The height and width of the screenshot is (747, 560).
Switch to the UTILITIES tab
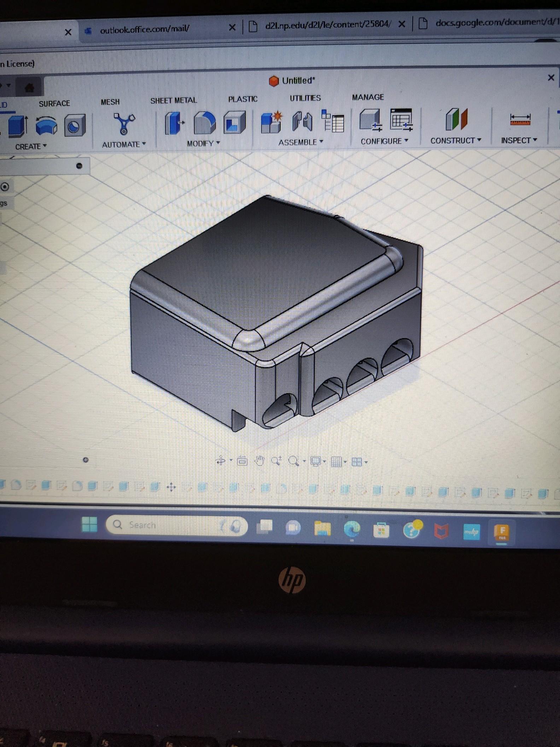(305, 98)
